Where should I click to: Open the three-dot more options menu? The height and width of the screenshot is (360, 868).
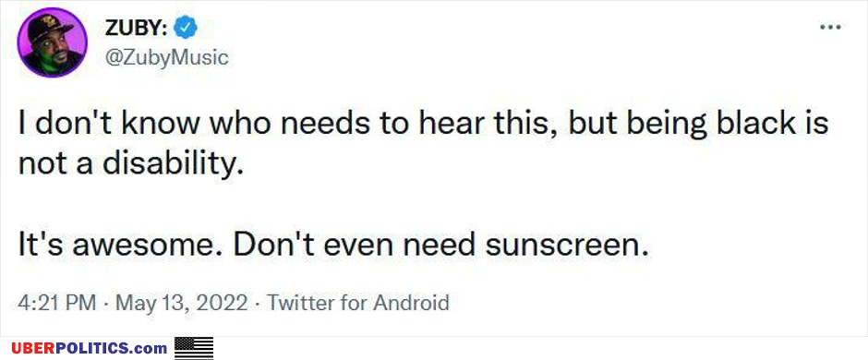click(830, 27)
